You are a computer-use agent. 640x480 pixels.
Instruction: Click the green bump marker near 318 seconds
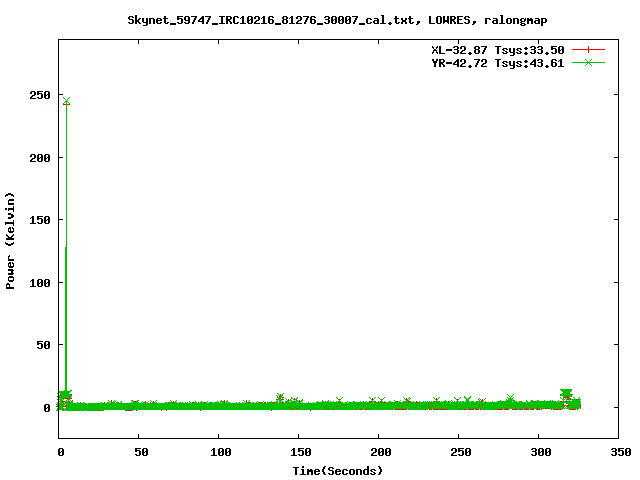pos(566,393)
